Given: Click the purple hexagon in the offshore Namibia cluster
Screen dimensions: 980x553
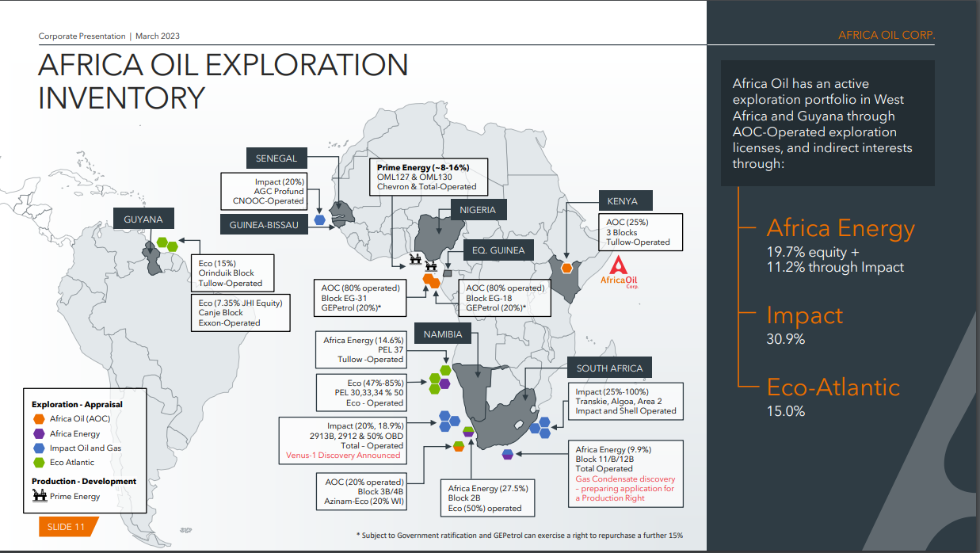Looking at the screenshot, I should point(444,383).
